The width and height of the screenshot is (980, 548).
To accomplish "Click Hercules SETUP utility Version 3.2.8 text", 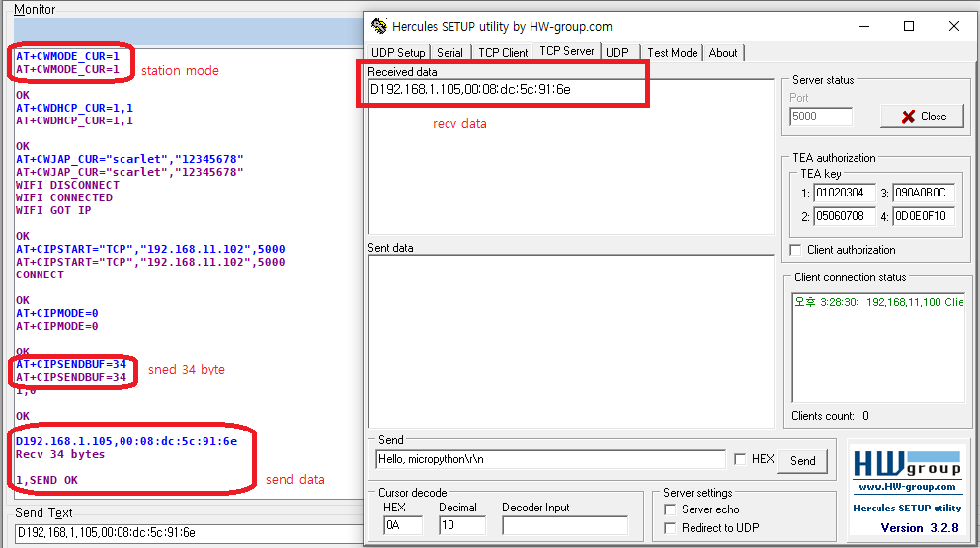I will pos(907,518).
